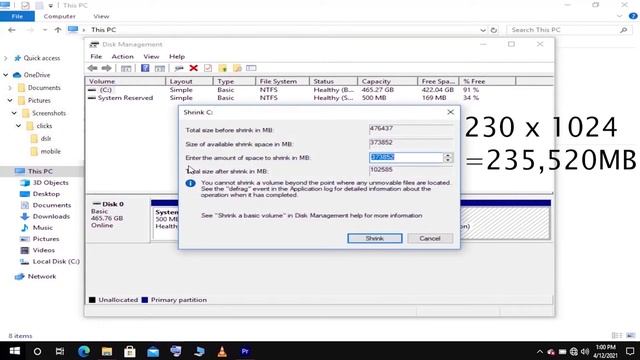Click the show/hide console tree toolbar icon
Screen dimensions: 640x360
click(126, 68)
